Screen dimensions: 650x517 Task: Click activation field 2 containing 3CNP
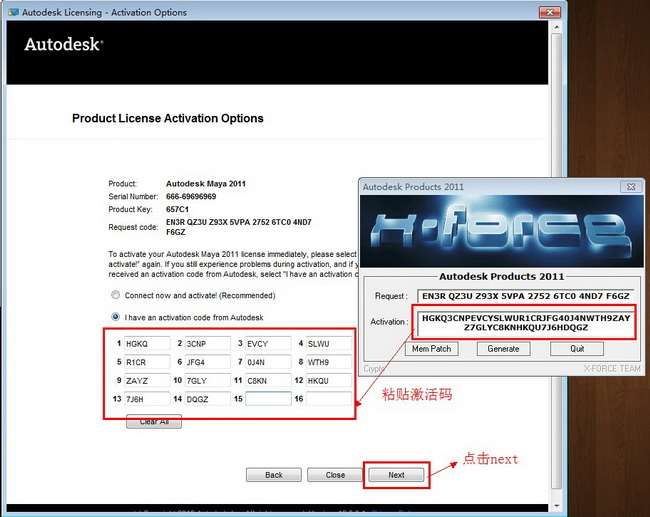(208, 344)
